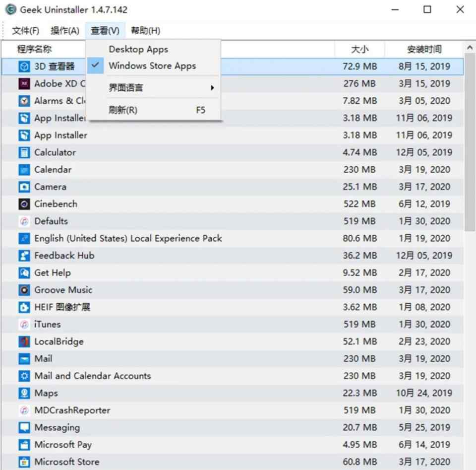This screenshot has width=476, height=470.
Task: Click the 80.6 MB size cell
Action: pos(359,238)
